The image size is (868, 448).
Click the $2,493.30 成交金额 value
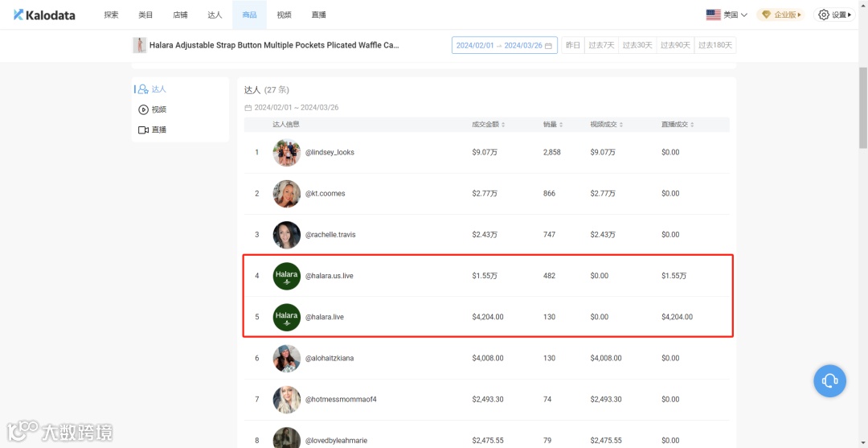(x=488, y=399)
